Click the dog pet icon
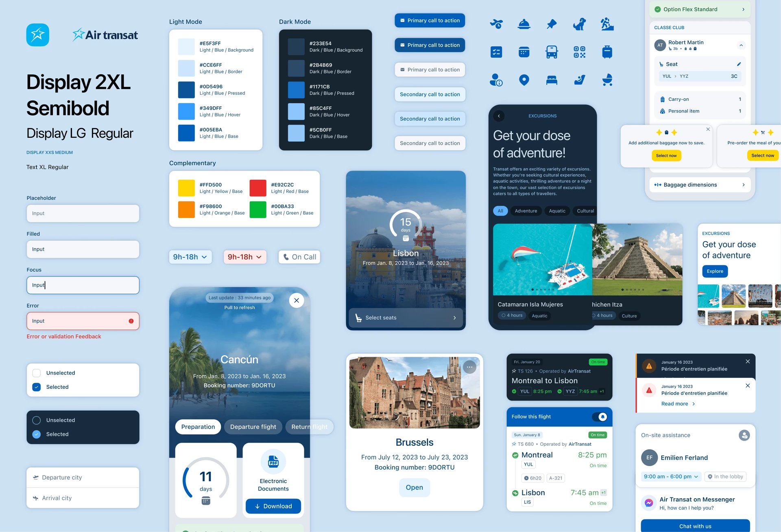This screenshot has height=532, width=781. (x=579, y=24)
